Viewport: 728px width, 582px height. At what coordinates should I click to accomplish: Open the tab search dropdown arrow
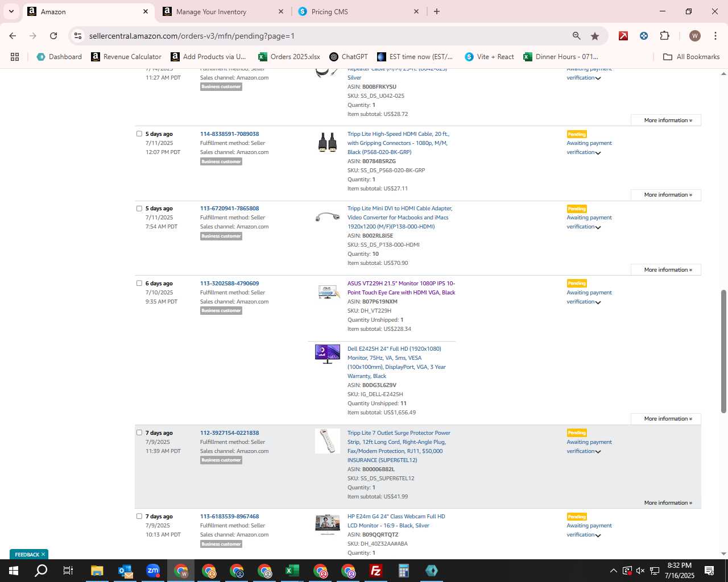coord(11,11)
